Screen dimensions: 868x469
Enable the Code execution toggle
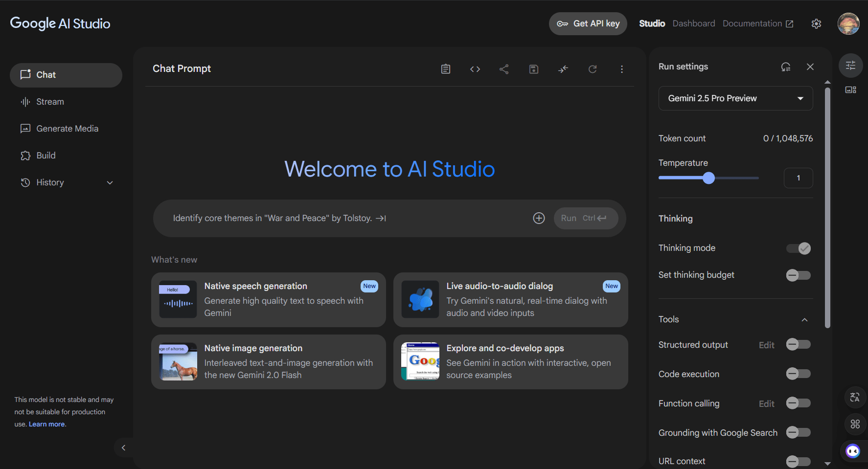click(x=799, y=374)
